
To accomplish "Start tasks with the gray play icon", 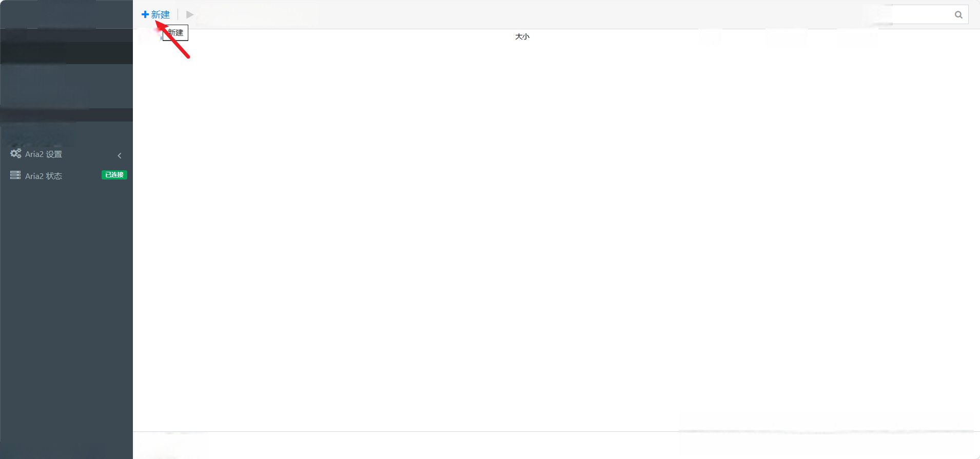I will (190, 14).
